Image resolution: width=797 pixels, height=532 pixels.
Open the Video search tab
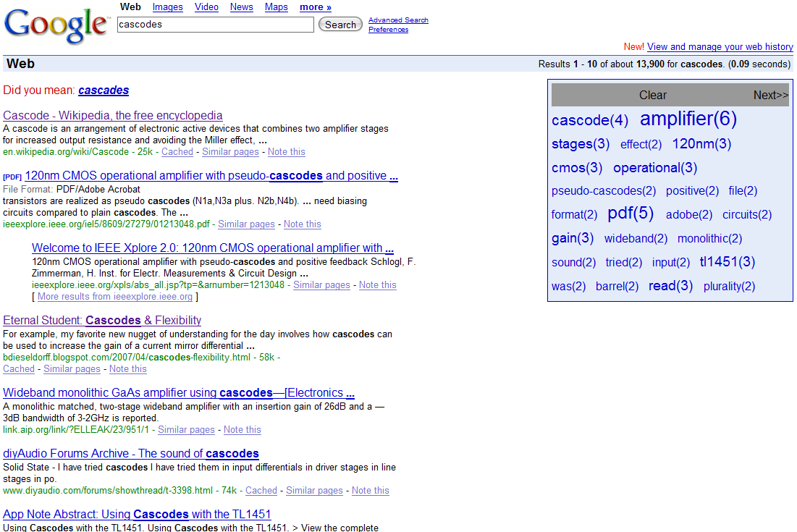click(206, 7)
